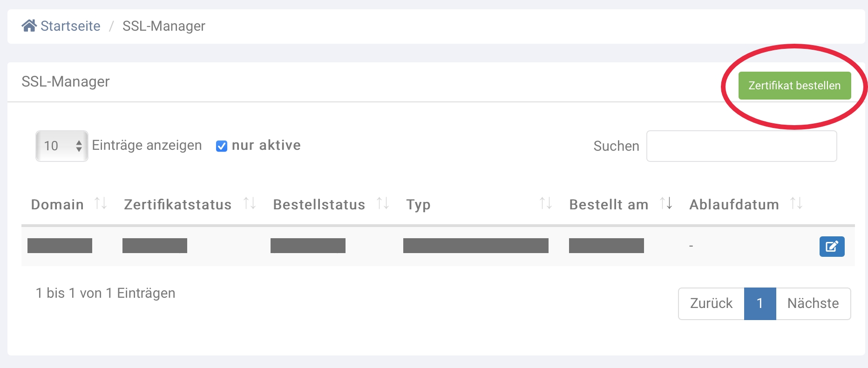Image resolution: width=868 pixels, height=368 pixels.
Task: Go to the Nächste page
Action: tap(813, 303)
